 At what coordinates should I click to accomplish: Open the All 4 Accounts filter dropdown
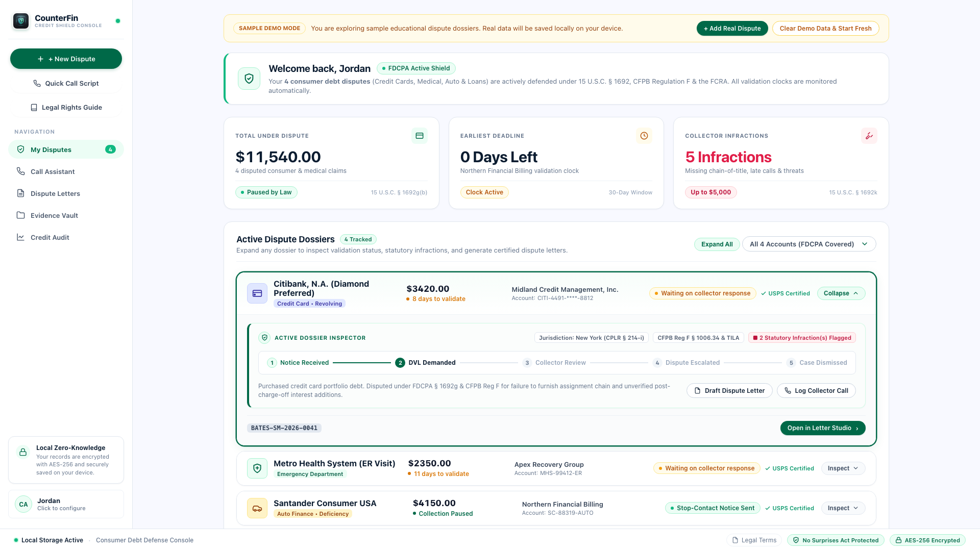(809, 244)
